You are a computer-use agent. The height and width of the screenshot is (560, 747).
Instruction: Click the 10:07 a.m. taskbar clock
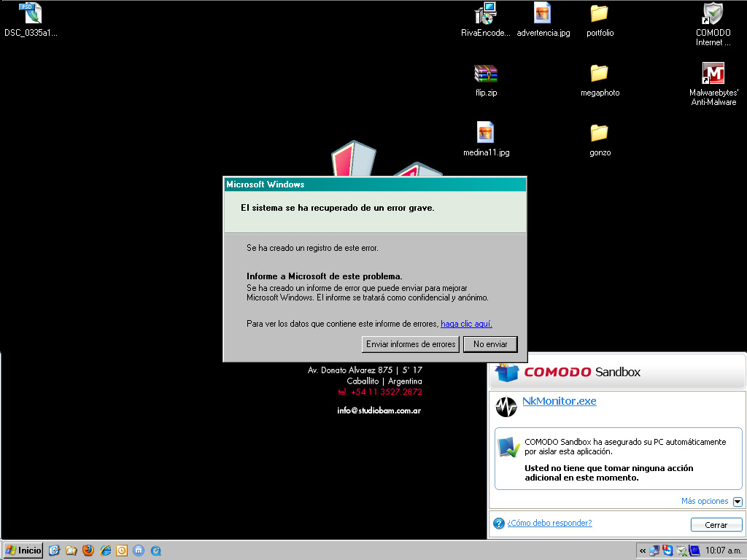[x=723, y=551]
